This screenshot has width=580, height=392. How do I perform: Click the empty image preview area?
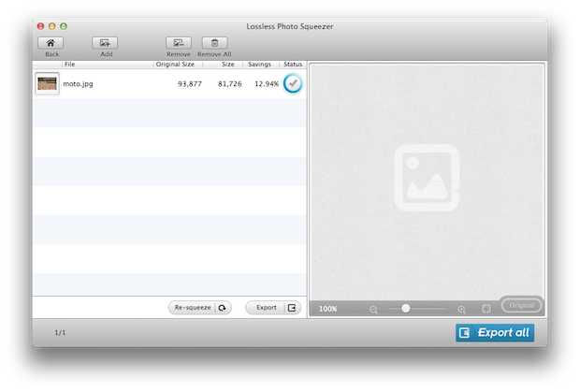tap(426, 178)
